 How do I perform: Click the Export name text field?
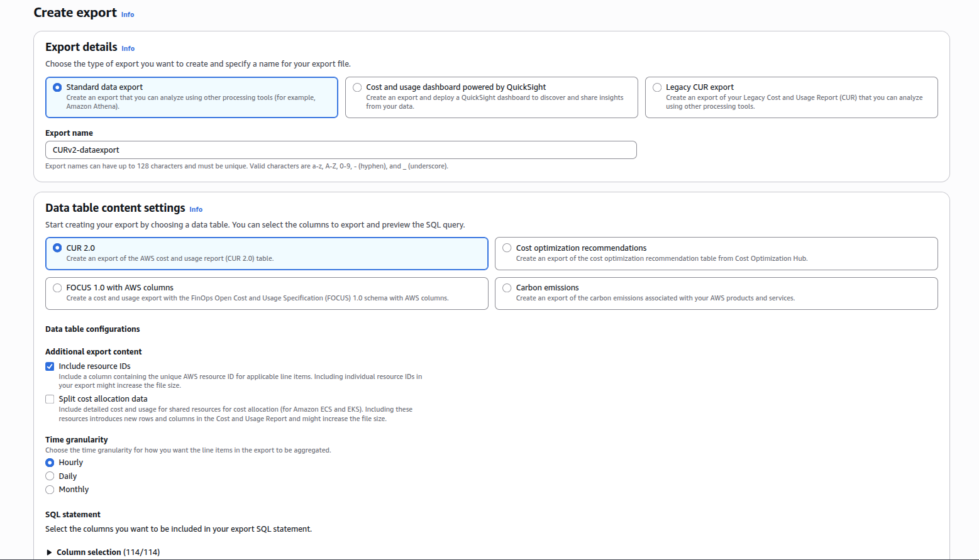tap(341, 150)
